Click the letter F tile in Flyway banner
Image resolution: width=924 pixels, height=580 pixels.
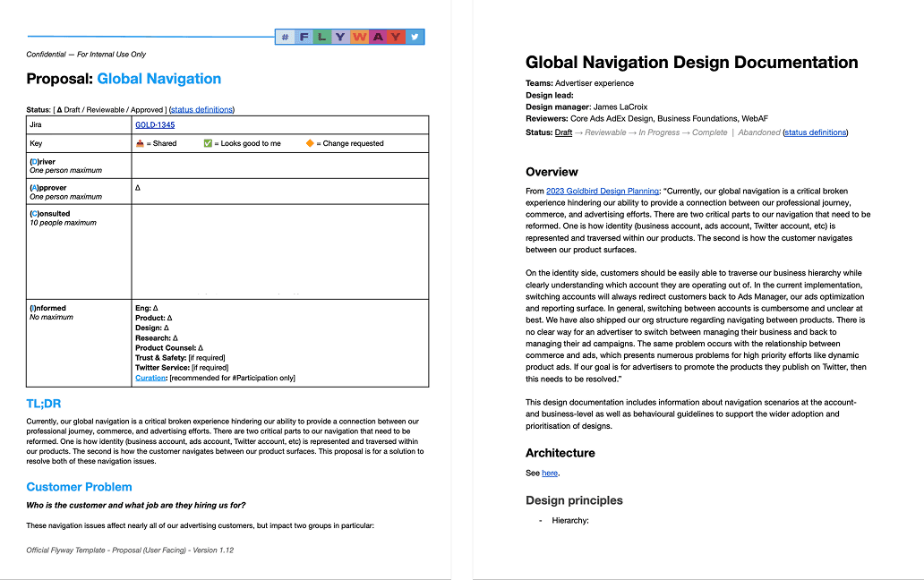click(x=304, y=37)
